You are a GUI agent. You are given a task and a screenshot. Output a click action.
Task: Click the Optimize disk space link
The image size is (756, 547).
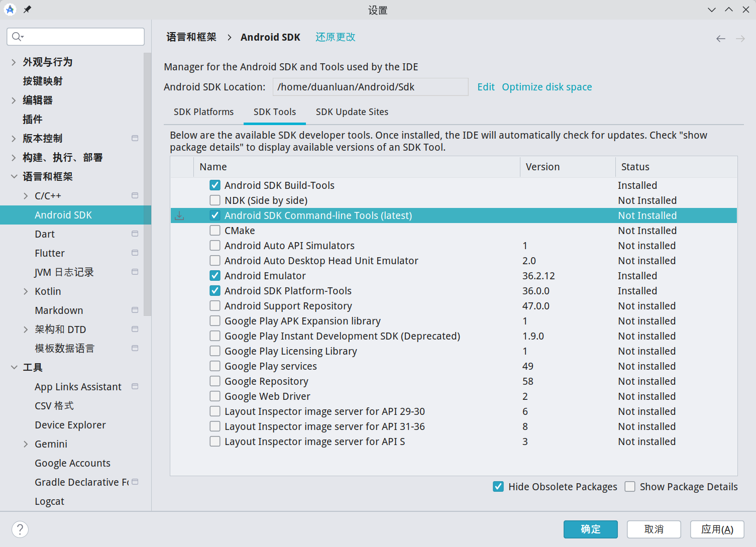tap(547, 87)
